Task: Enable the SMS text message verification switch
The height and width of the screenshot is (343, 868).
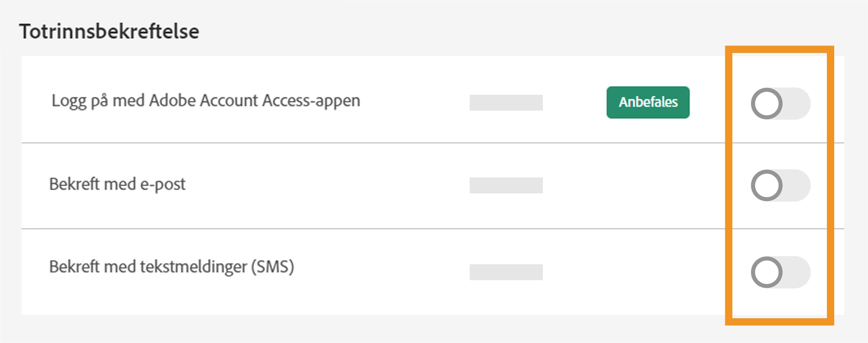Action: click(x=780, y=272)
